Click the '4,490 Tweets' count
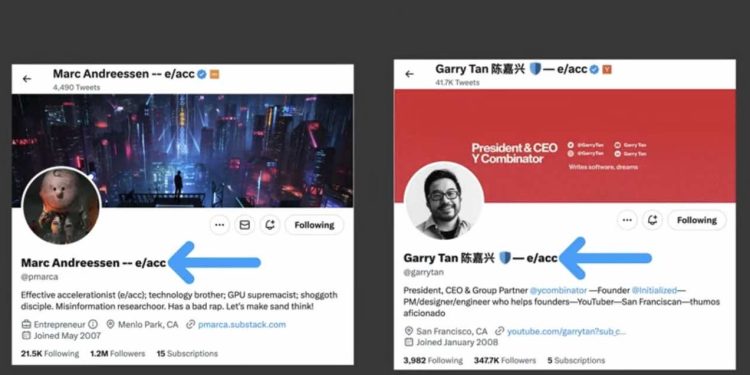Viewport: 750px width, 375px height. tap(77, 88)
